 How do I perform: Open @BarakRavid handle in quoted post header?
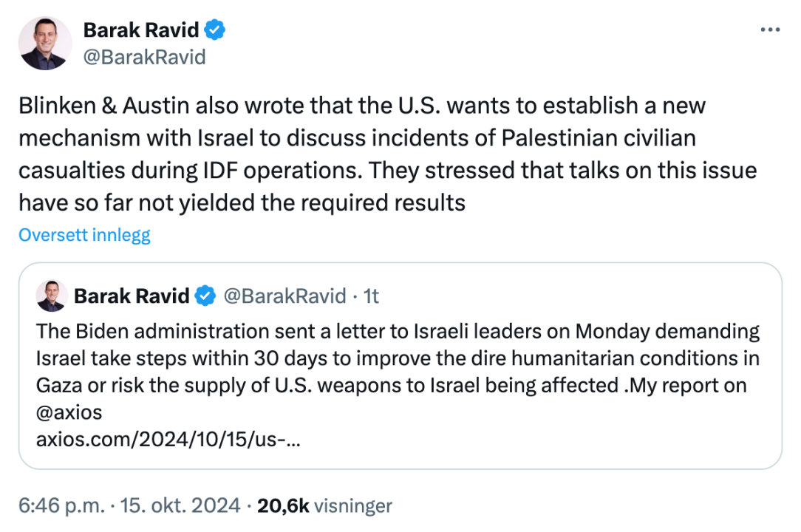pos(284,296)
